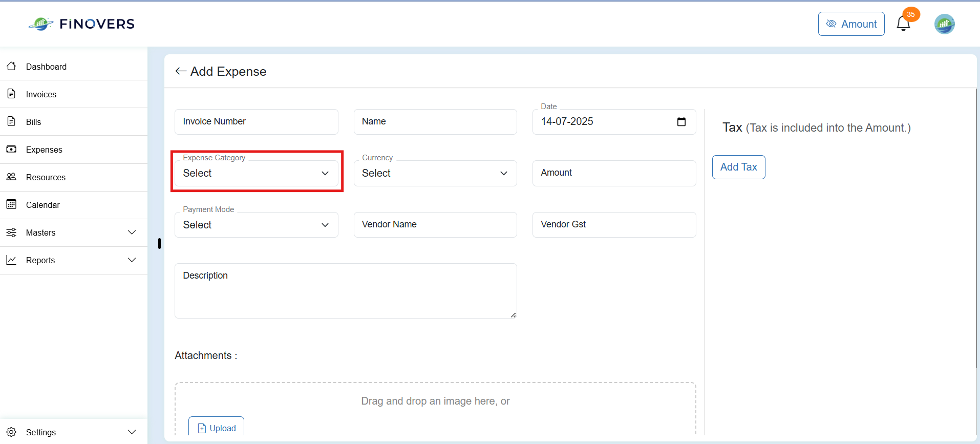Go to Invoices in the sidebar
This screenshot has height=444, width=980.
[74, 94]
